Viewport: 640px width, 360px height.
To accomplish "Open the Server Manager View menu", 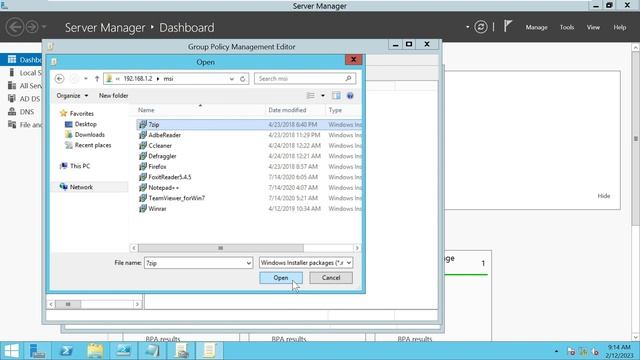I will pos(593,27).
